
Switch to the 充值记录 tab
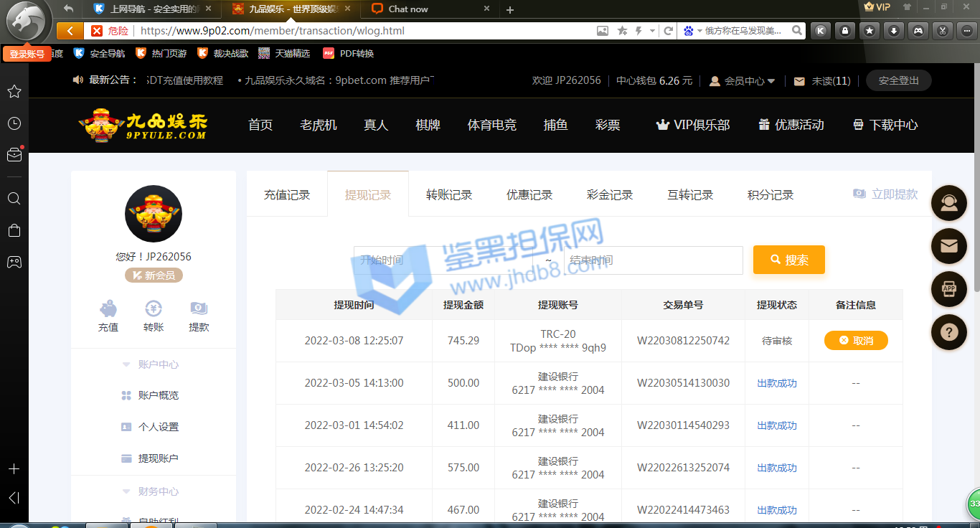click(287, 194)
